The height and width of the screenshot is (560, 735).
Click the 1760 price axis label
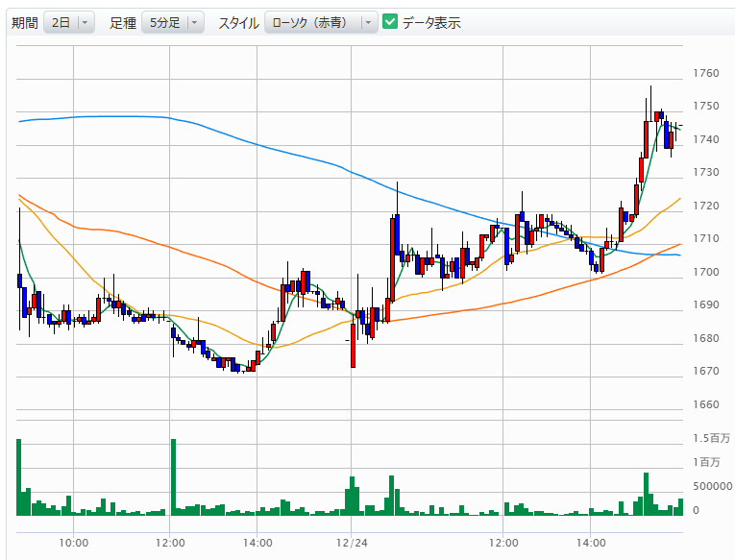pos(706,73)
